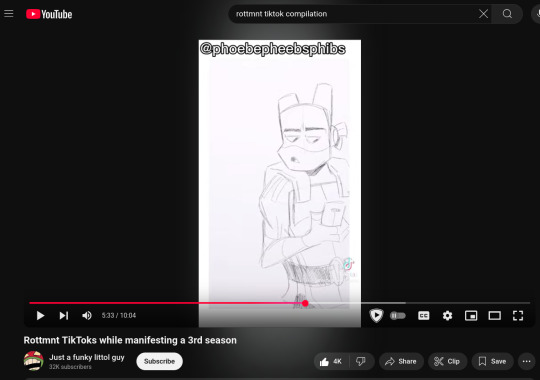Open the YouTube hamburger guide menu
Viewport: 540px width, 380px height.
click(x=9, y=14)
